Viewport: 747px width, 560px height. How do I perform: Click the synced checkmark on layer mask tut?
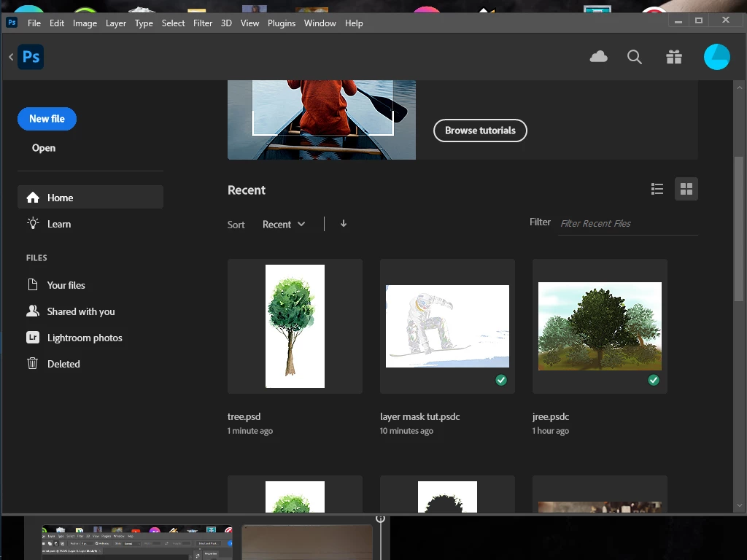point(500,380)
